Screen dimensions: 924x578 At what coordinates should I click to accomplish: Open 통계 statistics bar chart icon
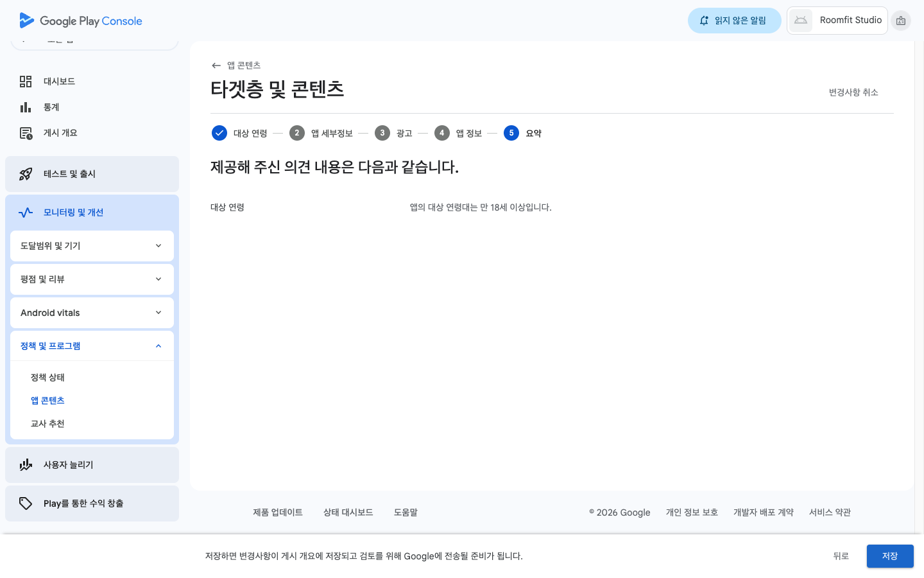pos(26,107)
